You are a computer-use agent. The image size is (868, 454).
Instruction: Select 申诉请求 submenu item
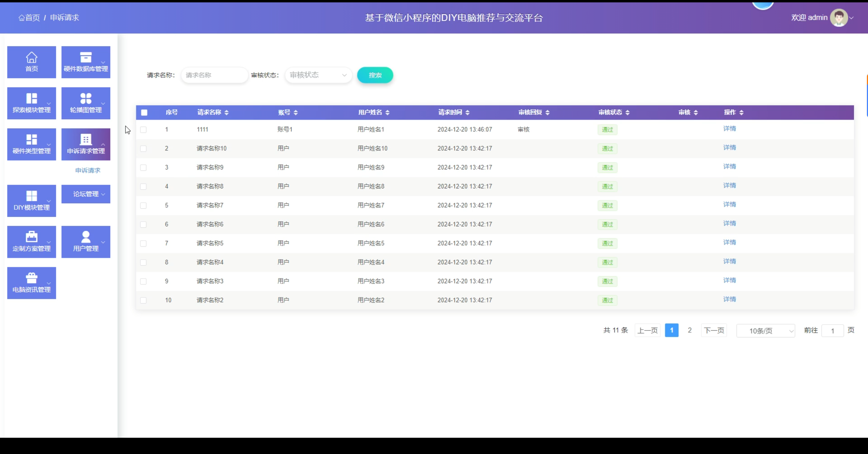(x=88, y=170)
